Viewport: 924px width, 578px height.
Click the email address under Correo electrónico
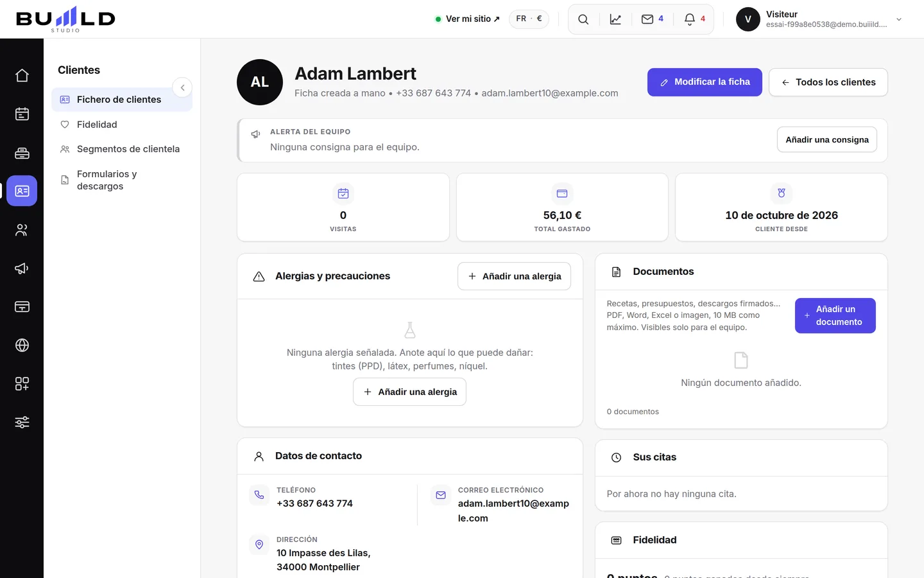click(513, 511)
